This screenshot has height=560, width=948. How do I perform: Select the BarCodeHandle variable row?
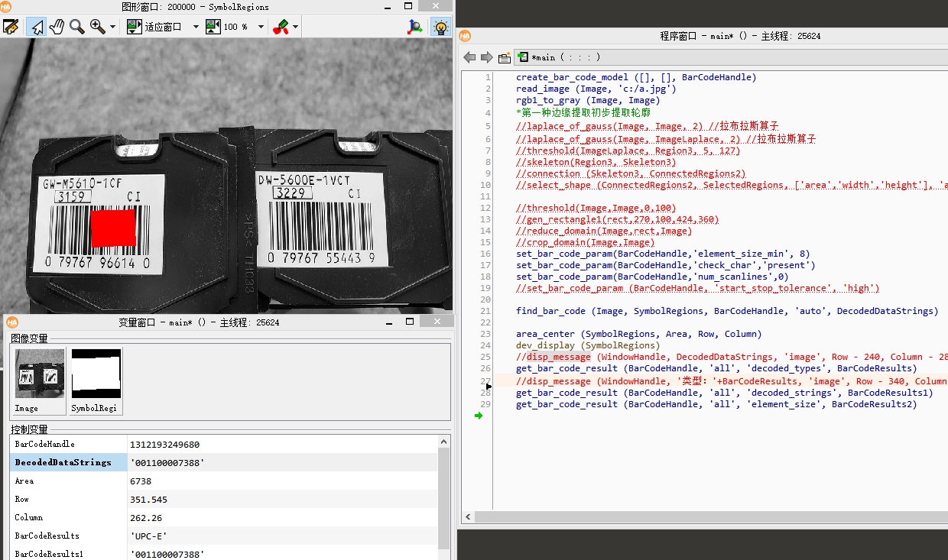point(223,444)
